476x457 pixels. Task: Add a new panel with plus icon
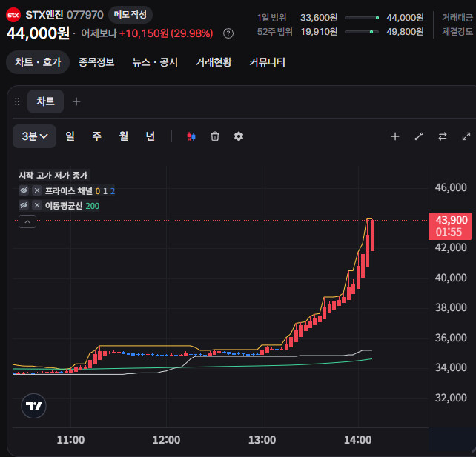coord(76,101)
